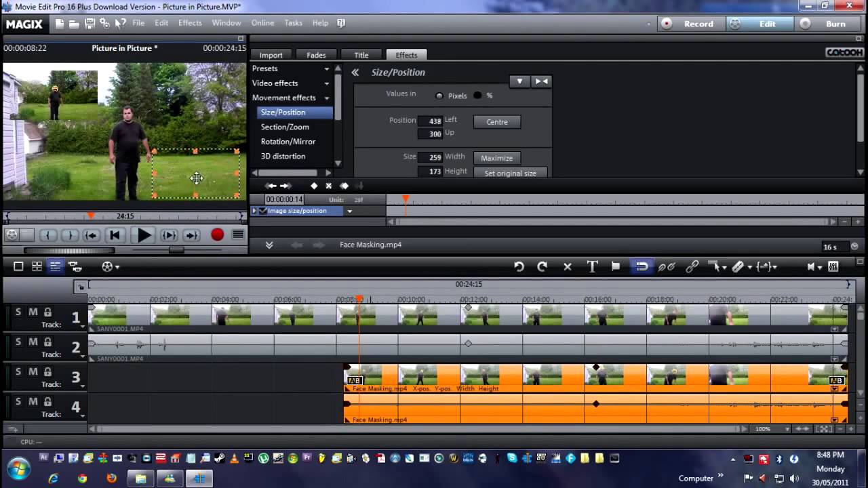Solo track 4
This screenshot has height=488, width=868.
[x=18, y=401]
